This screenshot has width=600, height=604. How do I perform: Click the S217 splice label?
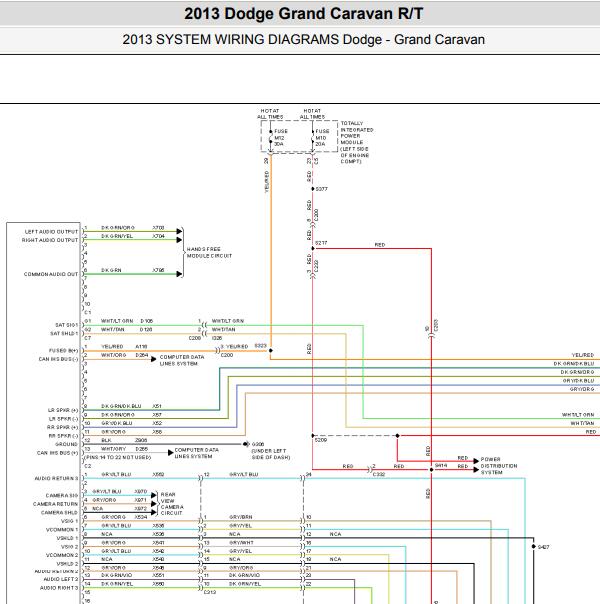pos(321,243)
